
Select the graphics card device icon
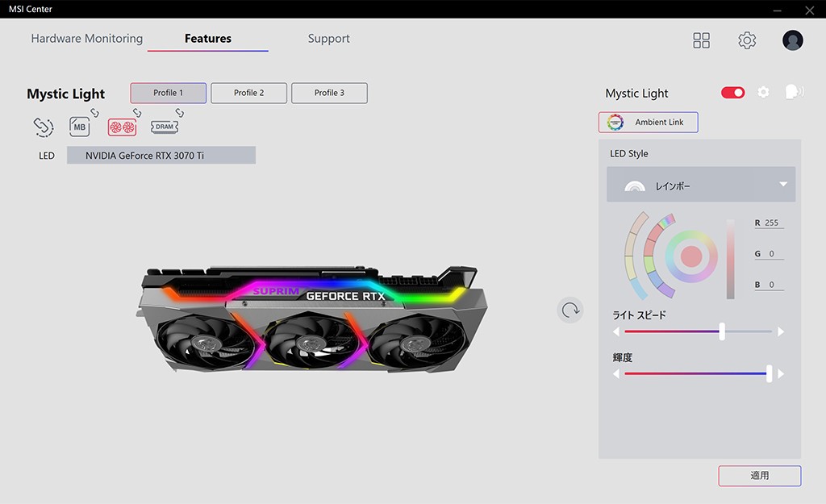coord(122,127)
